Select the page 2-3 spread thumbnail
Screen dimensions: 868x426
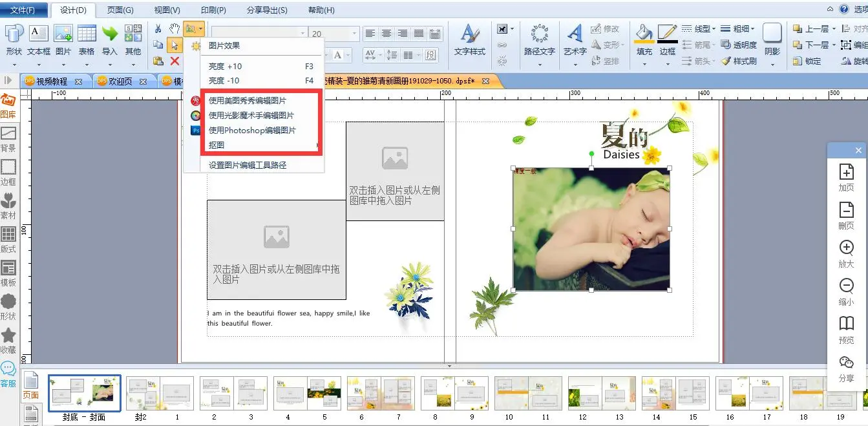pos(233,394)
